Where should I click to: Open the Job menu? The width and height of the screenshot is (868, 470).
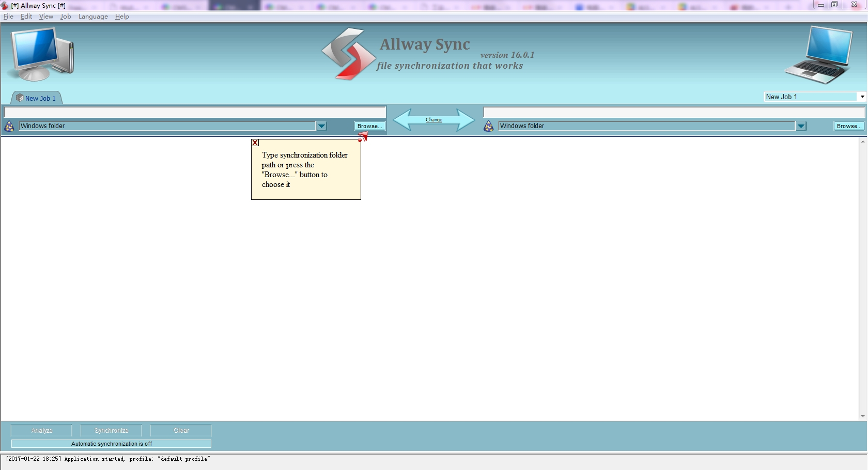tap(66, 17)
